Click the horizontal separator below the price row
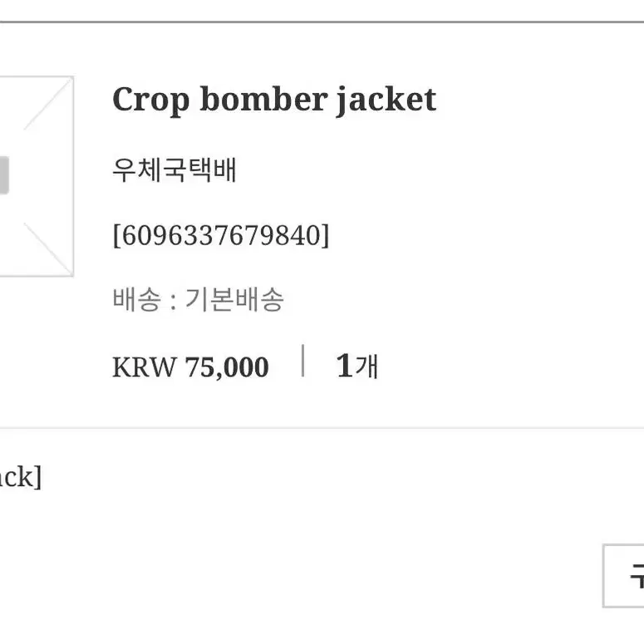 click(x=322, y=428)
